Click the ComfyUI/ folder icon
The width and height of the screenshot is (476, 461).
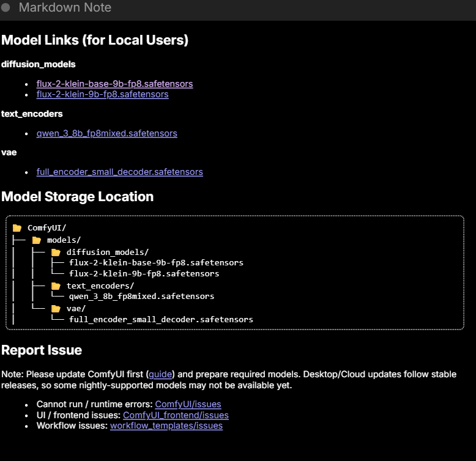click(x=17, y=228)
